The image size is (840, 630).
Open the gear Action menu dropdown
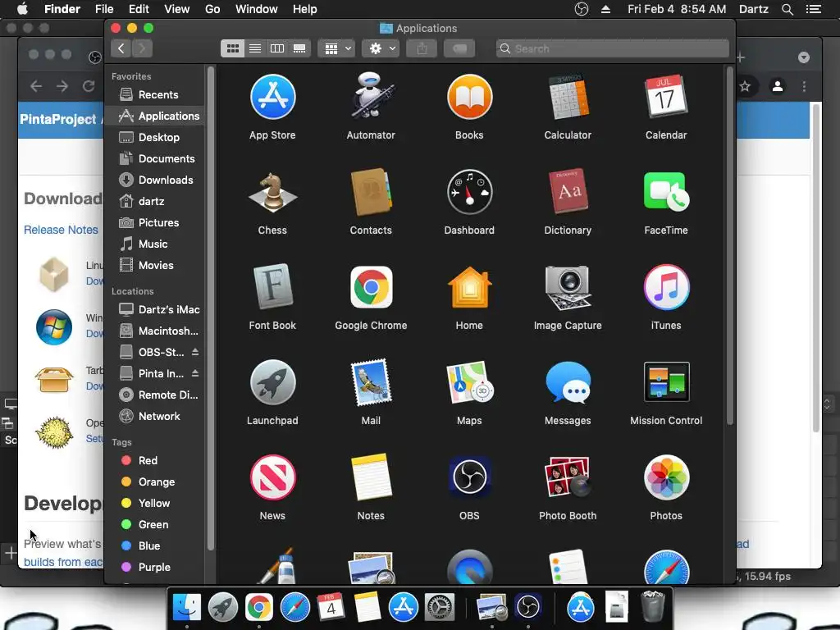click(381, 48)
